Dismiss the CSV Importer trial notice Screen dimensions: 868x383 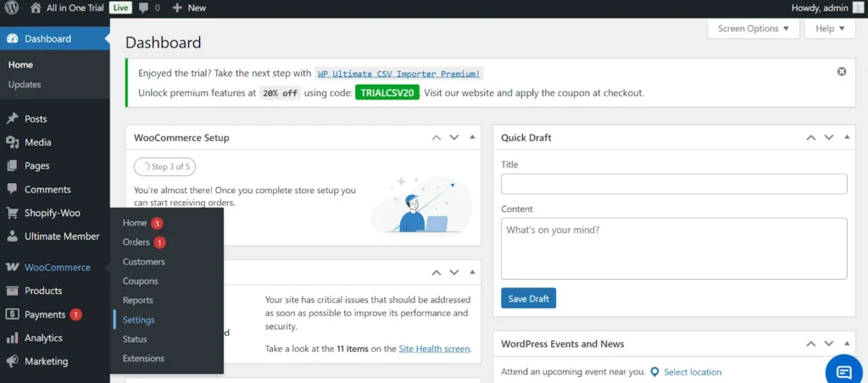tap(842, 72)
